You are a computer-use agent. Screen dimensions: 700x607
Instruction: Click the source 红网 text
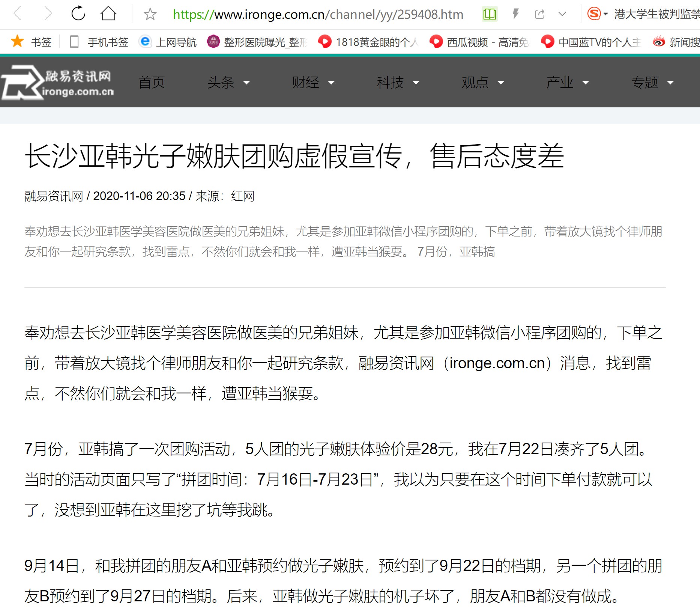[x=242, y=196]
